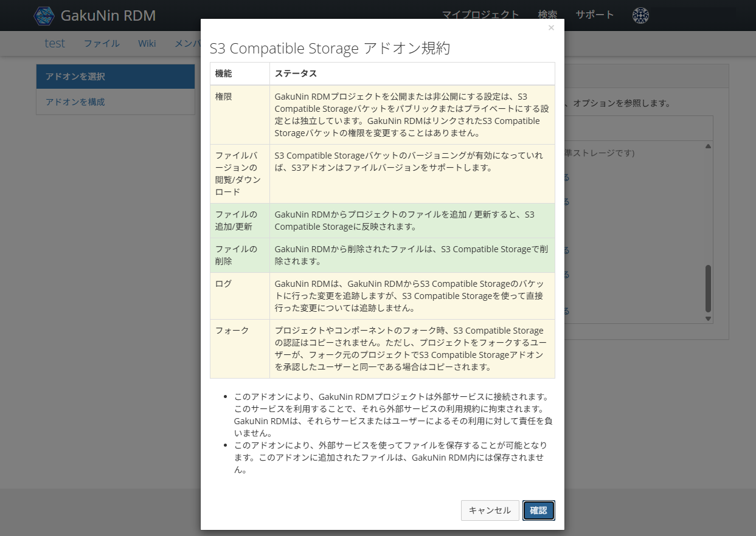
Task: Click the scroll-up arrow in addon list
Action: [708, 146]
